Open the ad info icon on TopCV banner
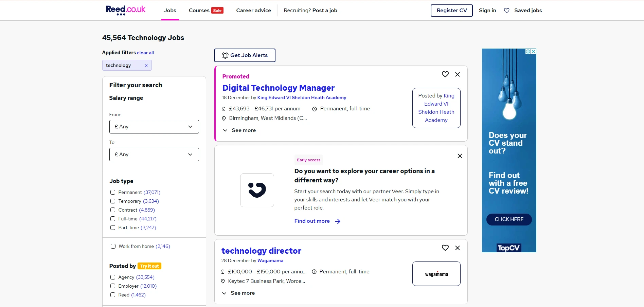Image resolution: width=644 pixels, height=307 pixels. coord(528,51)
